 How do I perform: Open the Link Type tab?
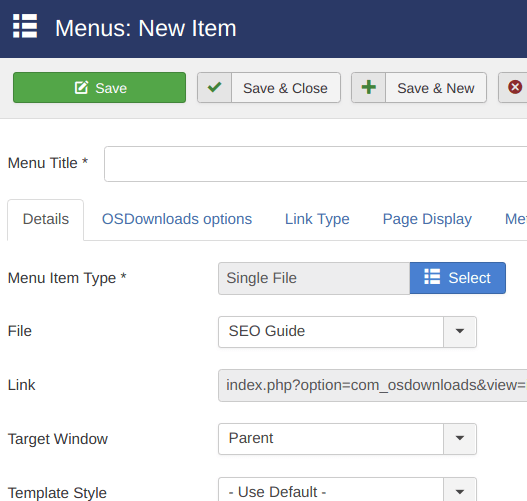coord(317,219)
